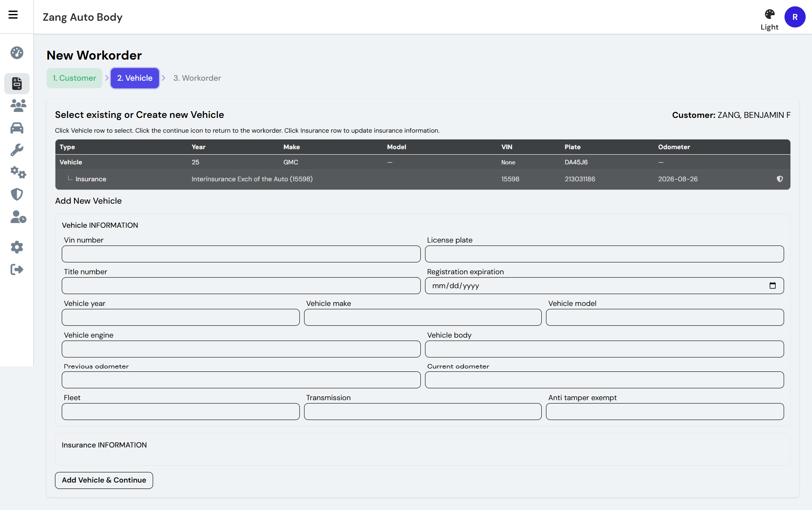
Task: Click the Odometer column header
Action: point(674,147)
